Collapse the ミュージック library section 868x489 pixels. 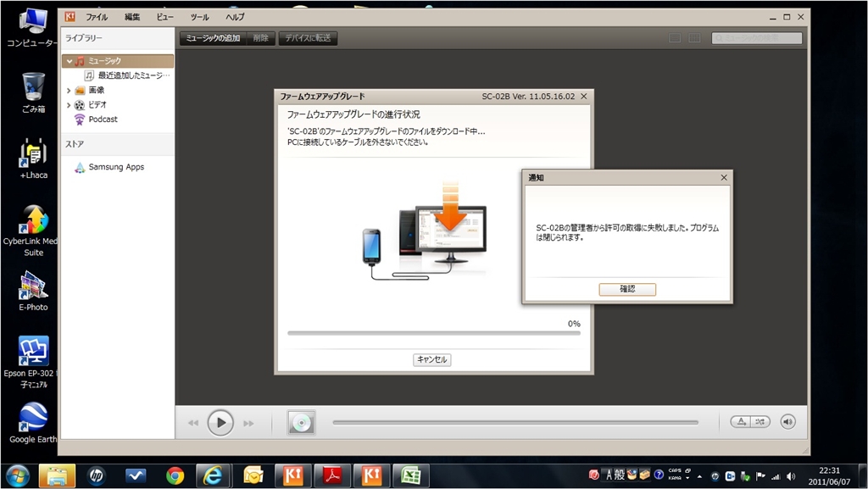click(70, 61)
